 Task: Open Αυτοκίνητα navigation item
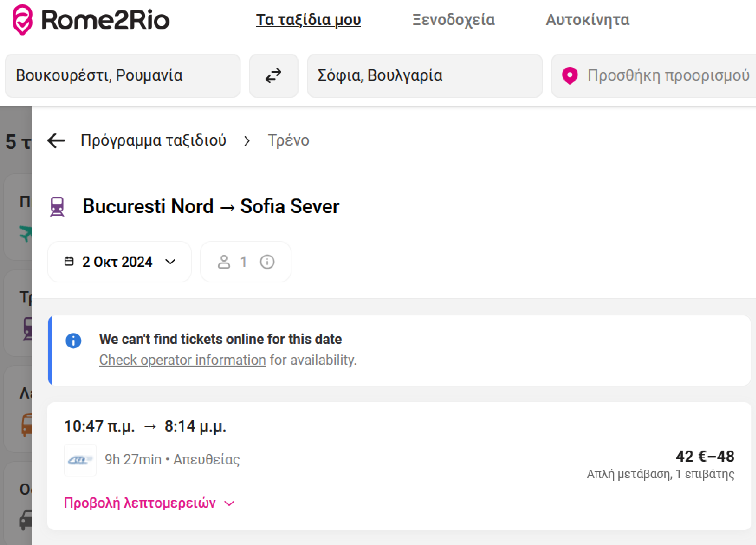pyautogui.click(x=587, y=20)
